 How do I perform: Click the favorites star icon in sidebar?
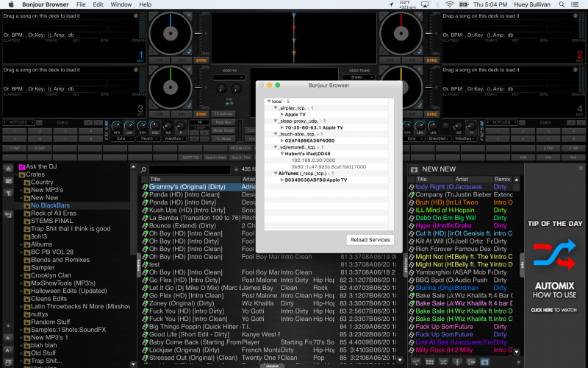point(8,169)
